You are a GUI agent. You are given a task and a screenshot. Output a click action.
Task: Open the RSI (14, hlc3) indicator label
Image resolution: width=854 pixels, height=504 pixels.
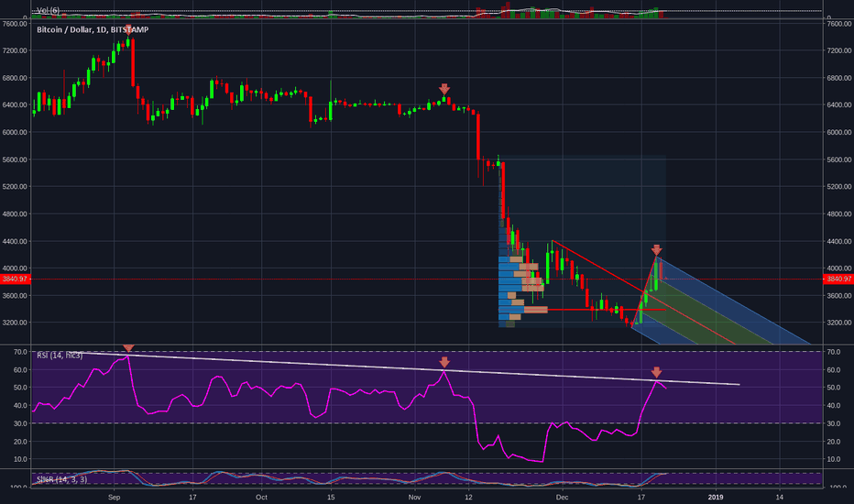click(x=60, y=356)
